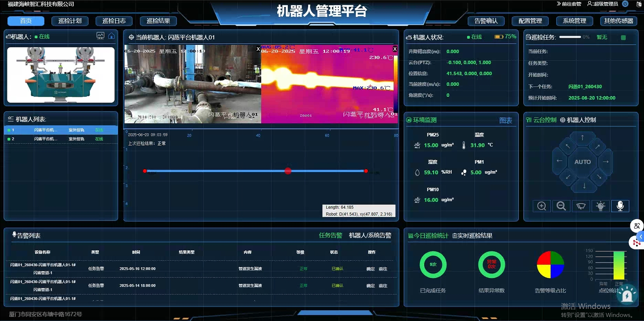Screen dimensions: 644x321
Task: Click the left red endpoint of the track
Action: [x=145, y=171]
